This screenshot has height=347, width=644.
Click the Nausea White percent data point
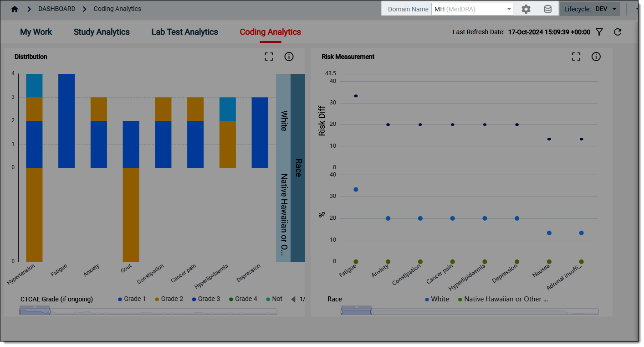549,233
